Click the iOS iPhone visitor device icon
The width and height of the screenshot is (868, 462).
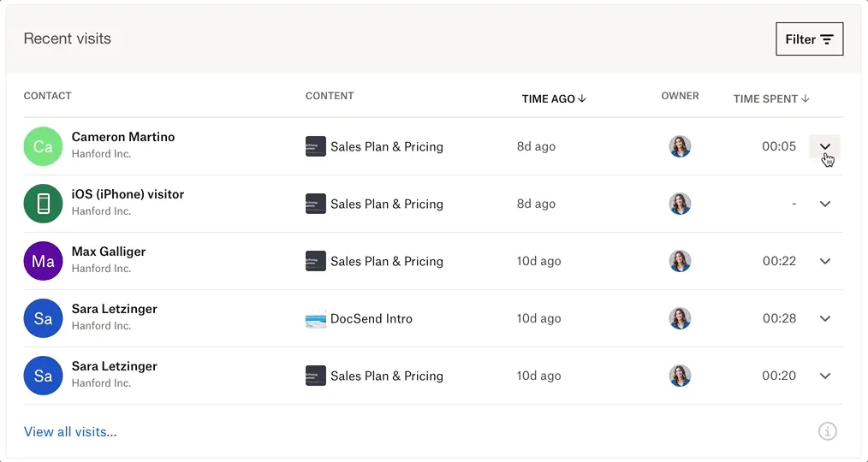click(43, 204)
